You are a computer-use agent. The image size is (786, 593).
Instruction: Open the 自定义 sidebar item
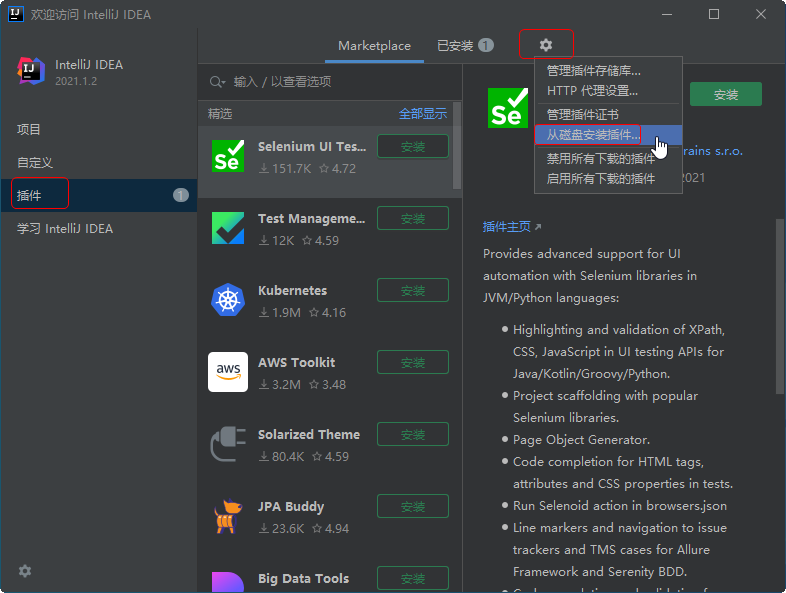99,162
